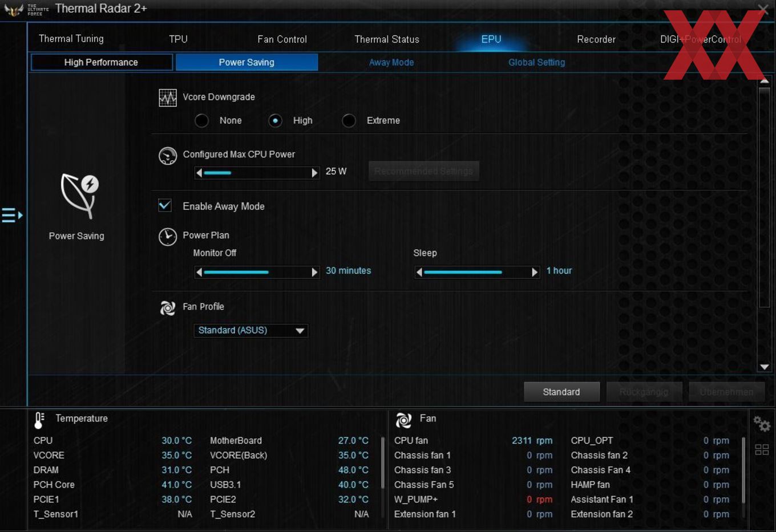Click the Temperature thermometer icon
The width and height of the screenshot is (776, 532).
39,420
